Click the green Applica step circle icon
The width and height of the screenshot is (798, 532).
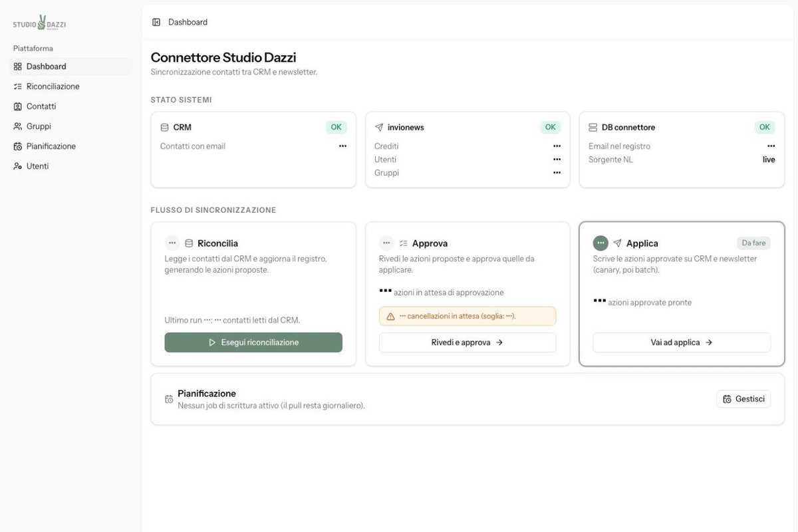(600, 243)
